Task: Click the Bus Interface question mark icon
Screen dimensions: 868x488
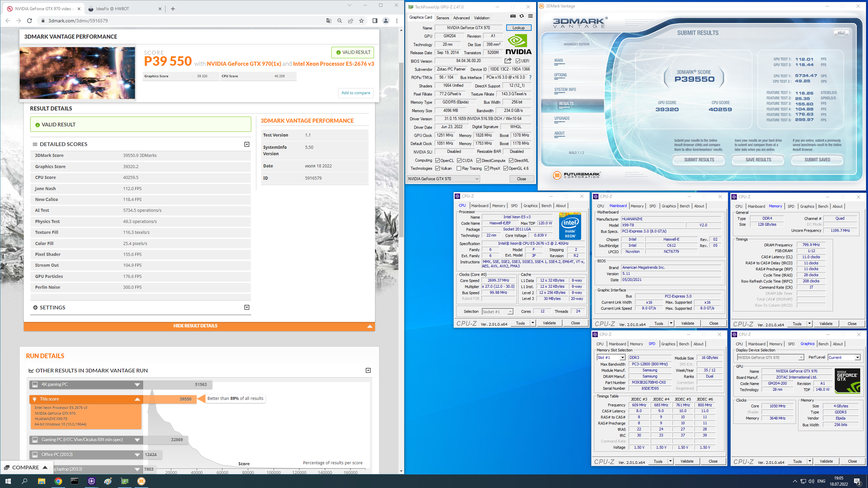Action: click(530, 77)
